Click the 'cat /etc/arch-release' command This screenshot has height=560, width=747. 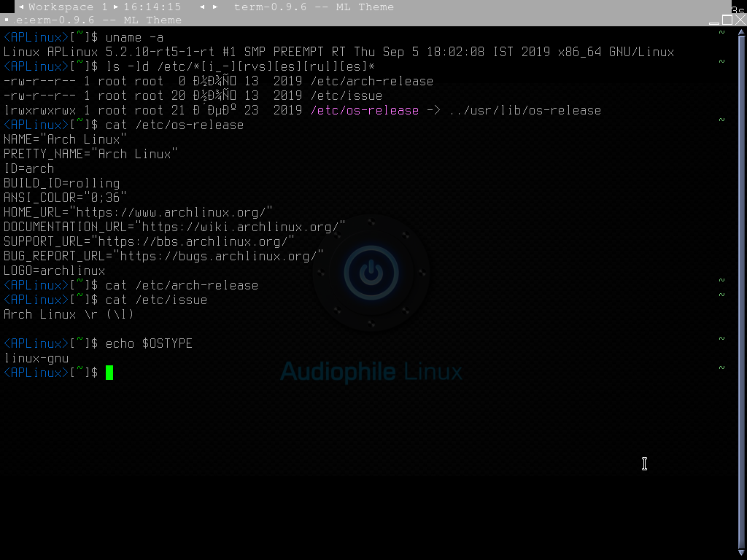[x=182, y=285]
